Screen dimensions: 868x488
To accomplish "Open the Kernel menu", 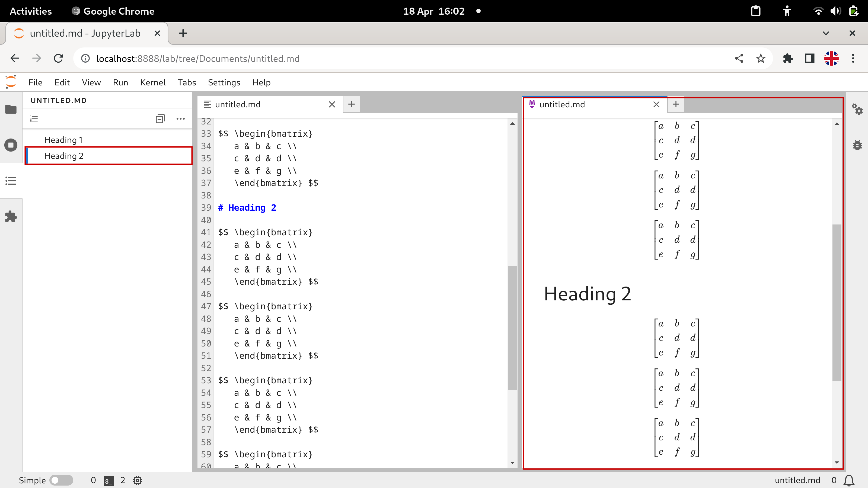I will tap(153, 82).
